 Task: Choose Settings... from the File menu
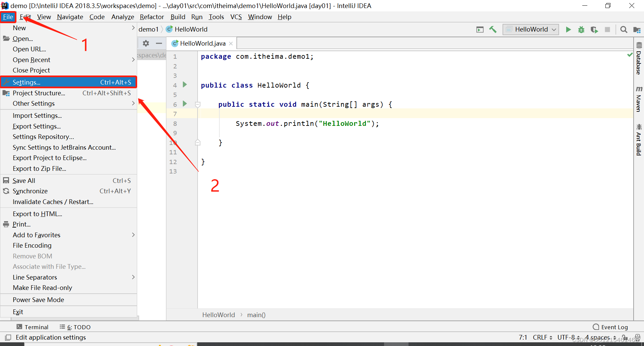click(x=69, y=82)
